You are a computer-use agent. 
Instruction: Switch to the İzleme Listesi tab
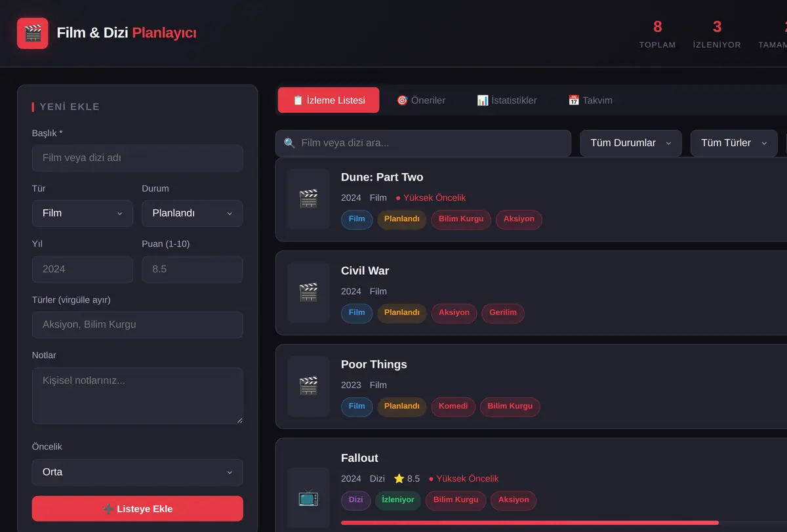[x=329, y=100]
